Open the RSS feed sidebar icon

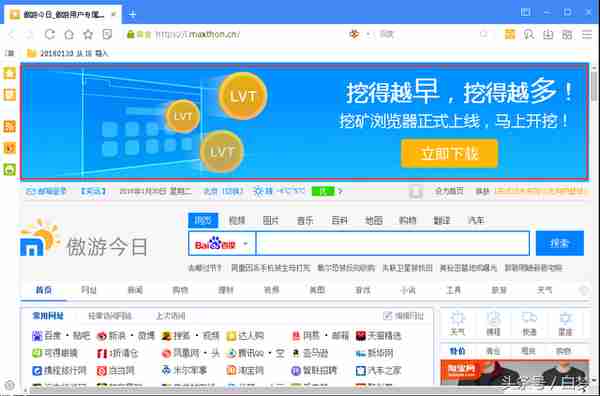pyautogui.click(x=10, y=126)
